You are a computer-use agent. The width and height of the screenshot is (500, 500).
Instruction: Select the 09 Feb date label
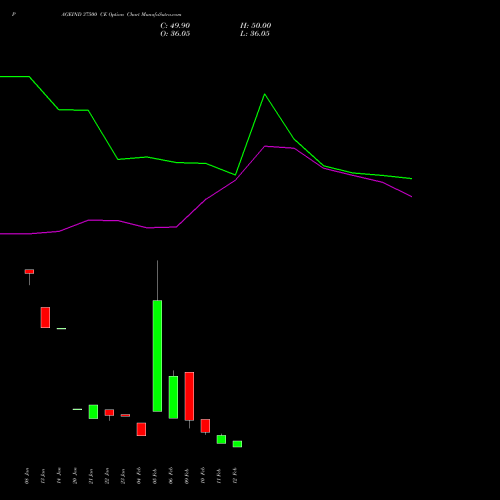coord(187,476)
